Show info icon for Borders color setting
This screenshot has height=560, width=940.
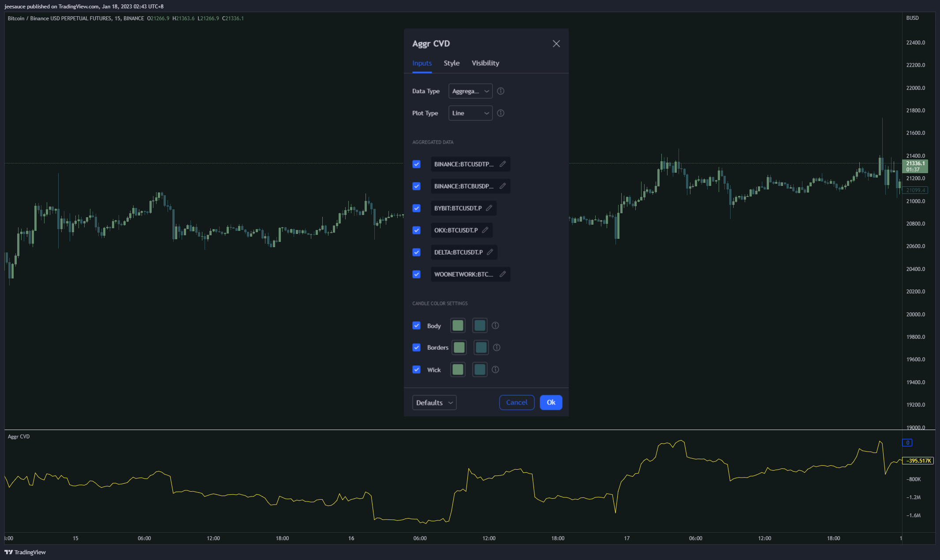pyautogui.click(x=496, y=348)
